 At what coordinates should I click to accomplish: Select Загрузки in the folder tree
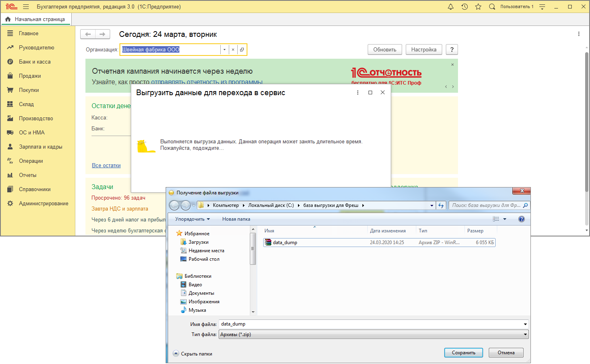point(198,242)
